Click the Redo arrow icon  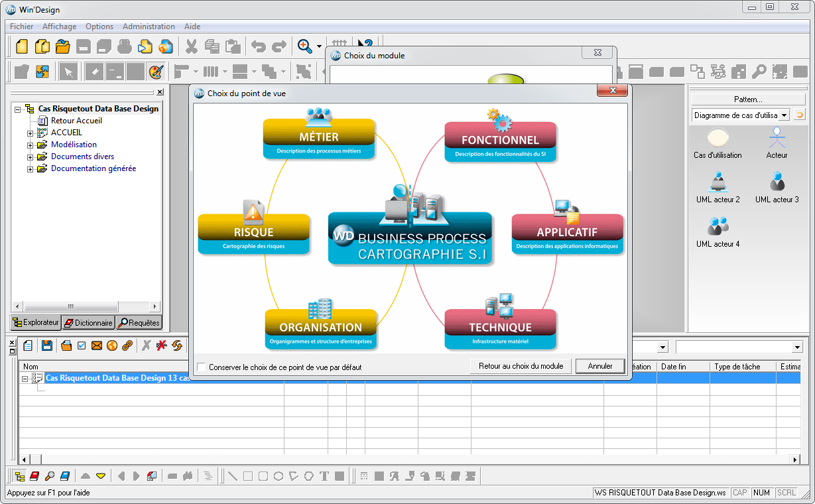(x=279, y=46)
